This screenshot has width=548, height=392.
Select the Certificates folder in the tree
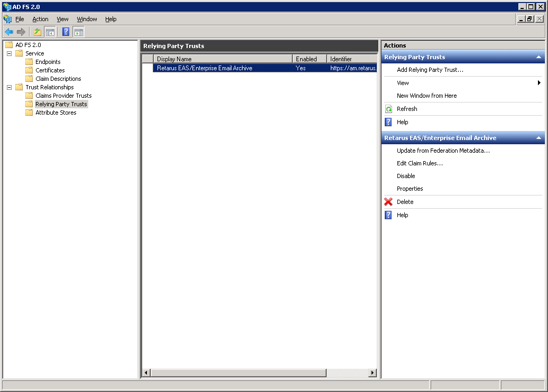point(50,70)
